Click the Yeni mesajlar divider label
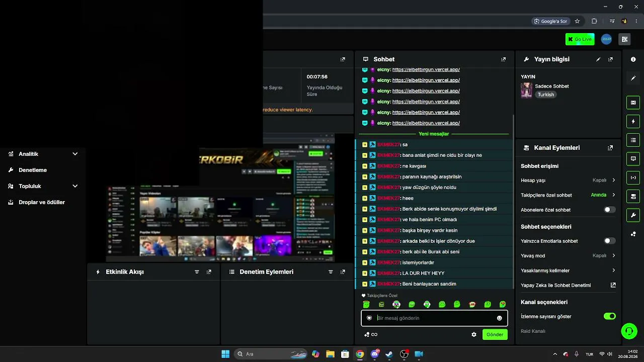 (434, 134)
